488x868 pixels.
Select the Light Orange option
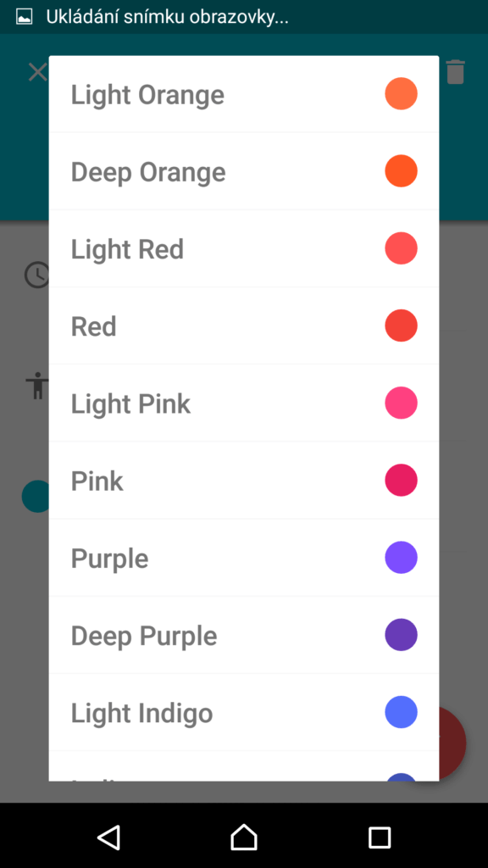click(x=244, y=94)
